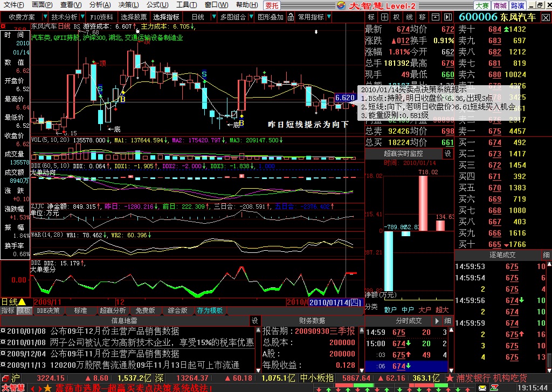This screenshot has width=552, height=392.
Task: Click 选择股票 toolbar item
Action: point(134,17)
